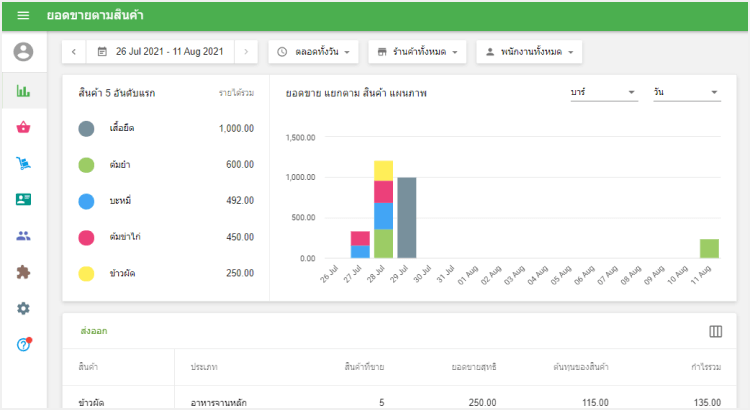Open the settings gear icon
This screenshot has width=750, height=410.
click(x=24, y=308)
